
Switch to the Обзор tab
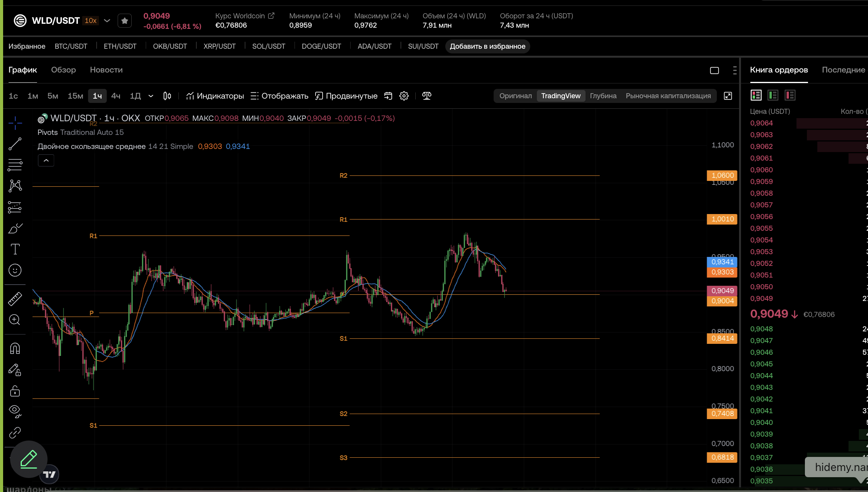pos(64,70)
